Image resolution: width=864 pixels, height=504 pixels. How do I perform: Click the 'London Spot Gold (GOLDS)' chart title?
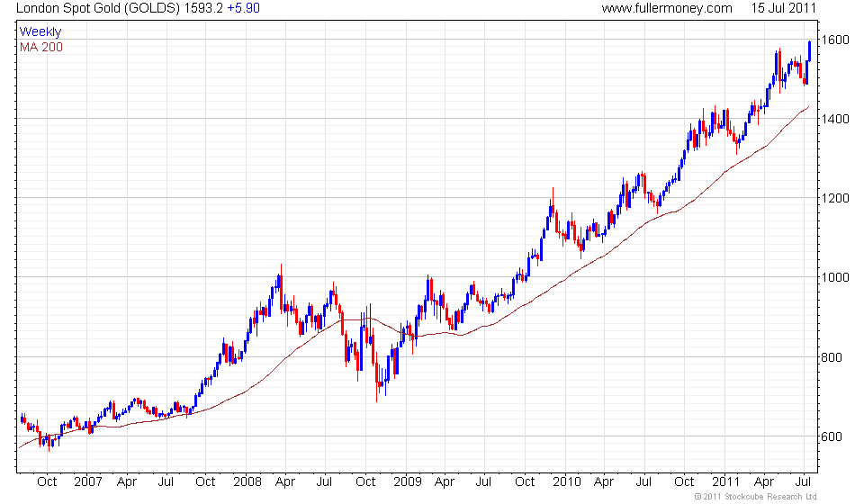pos(98,9)
